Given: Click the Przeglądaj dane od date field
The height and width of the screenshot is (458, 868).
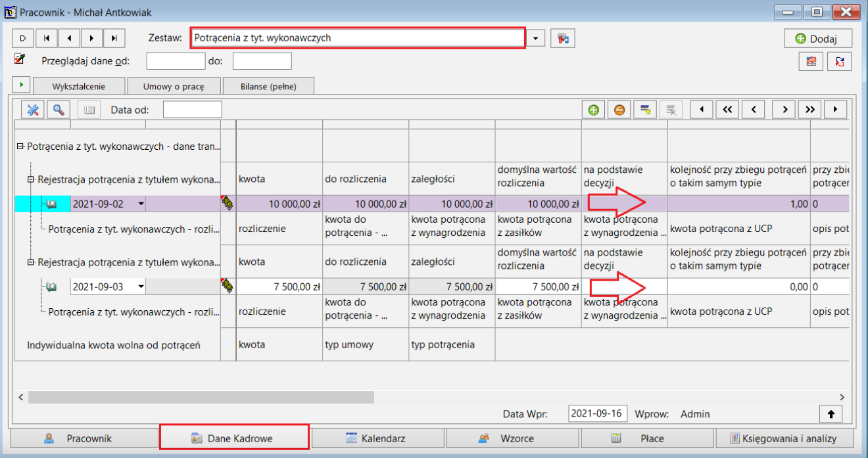Looking at the screenshot, I should 176,61.
